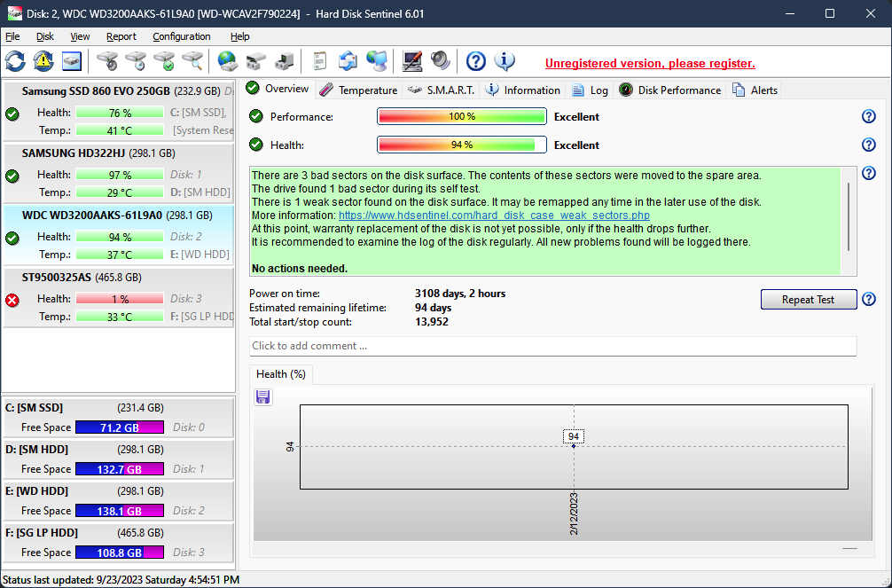Open the Report menu
Viewport: 892px width, 588px height.
pos(121,36)
